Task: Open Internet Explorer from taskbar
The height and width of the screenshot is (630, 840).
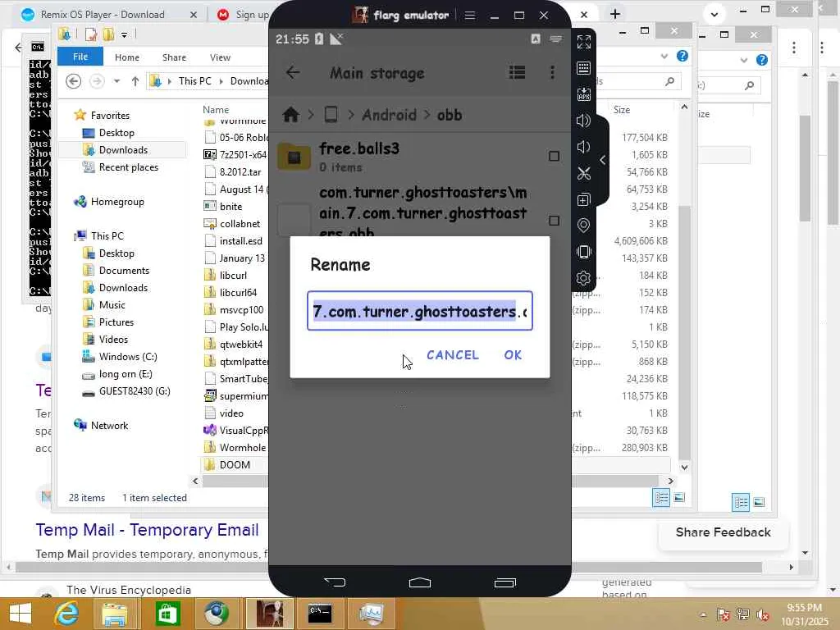Action: coord(67,614)
